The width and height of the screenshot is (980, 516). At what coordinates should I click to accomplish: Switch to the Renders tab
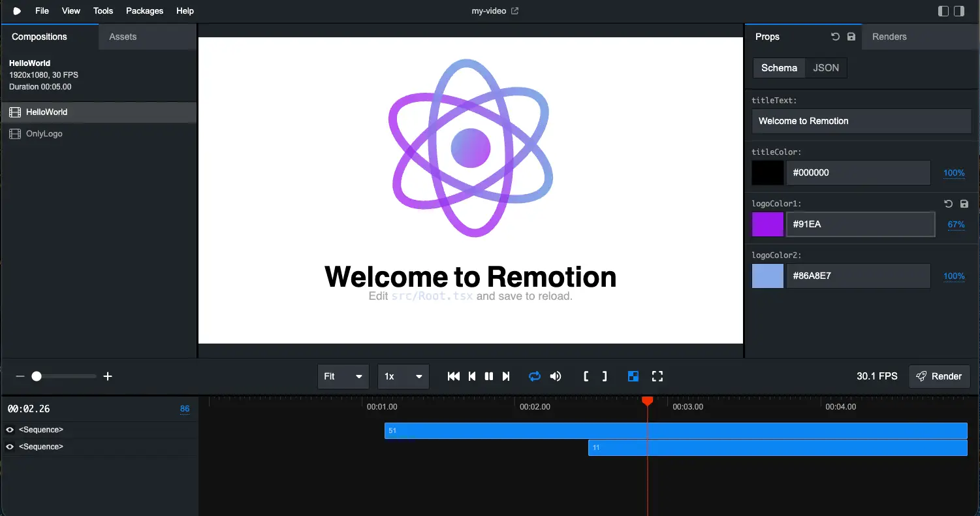pos(921,37)
